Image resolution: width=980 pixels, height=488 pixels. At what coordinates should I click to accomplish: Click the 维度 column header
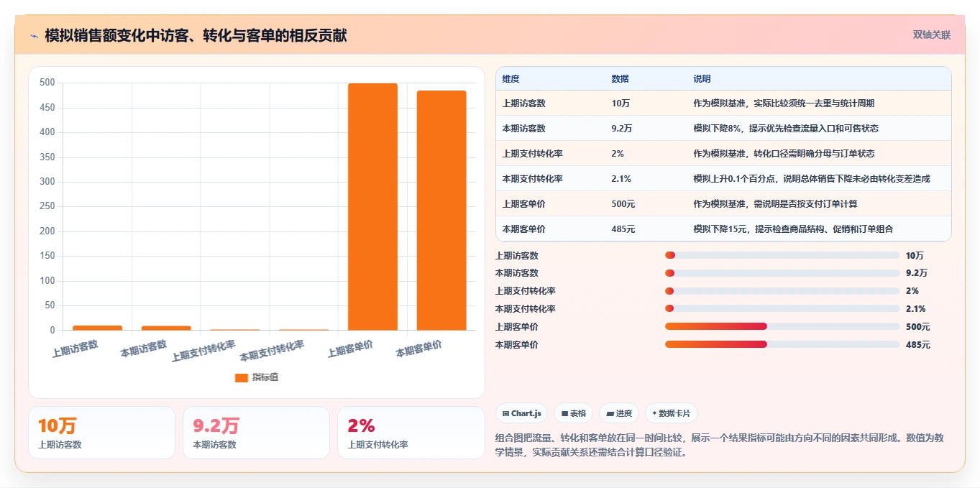pos(510,79)
